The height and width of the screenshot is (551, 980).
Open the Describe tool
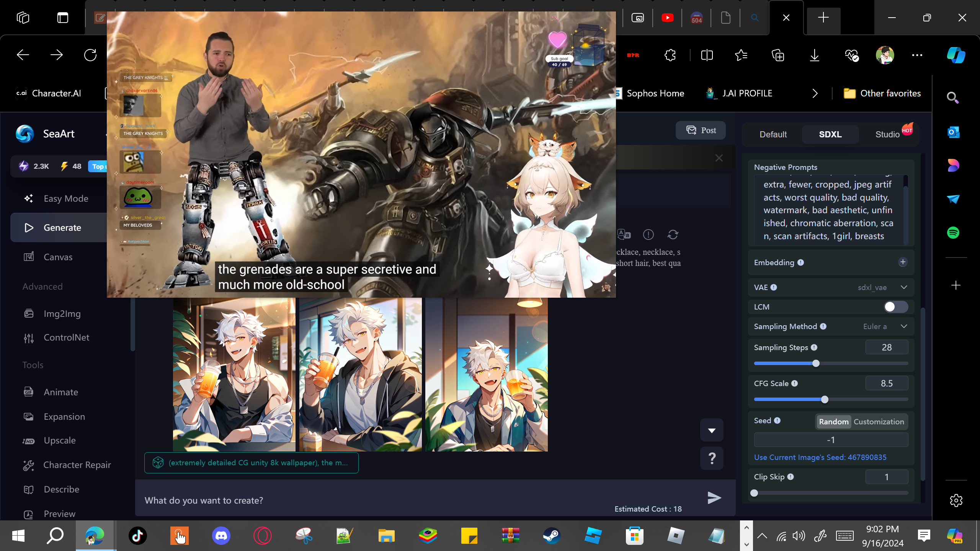(61, 489)
